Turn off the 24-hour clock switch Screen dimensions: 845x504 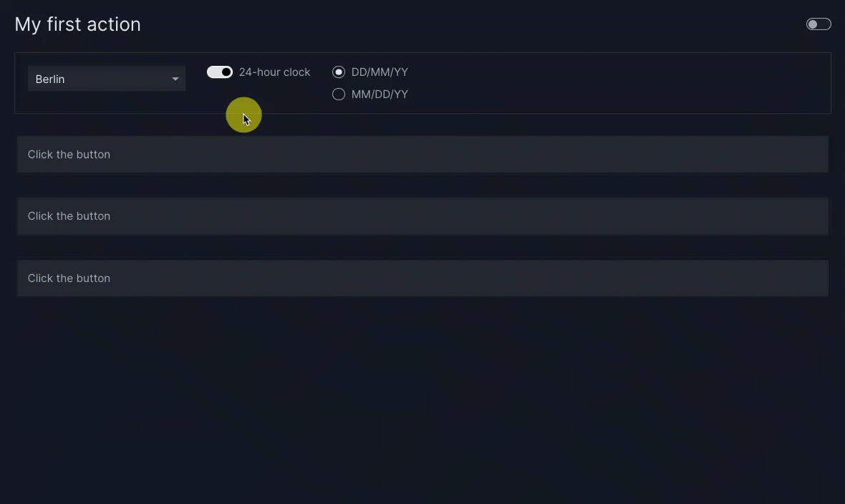pos(220,72)
